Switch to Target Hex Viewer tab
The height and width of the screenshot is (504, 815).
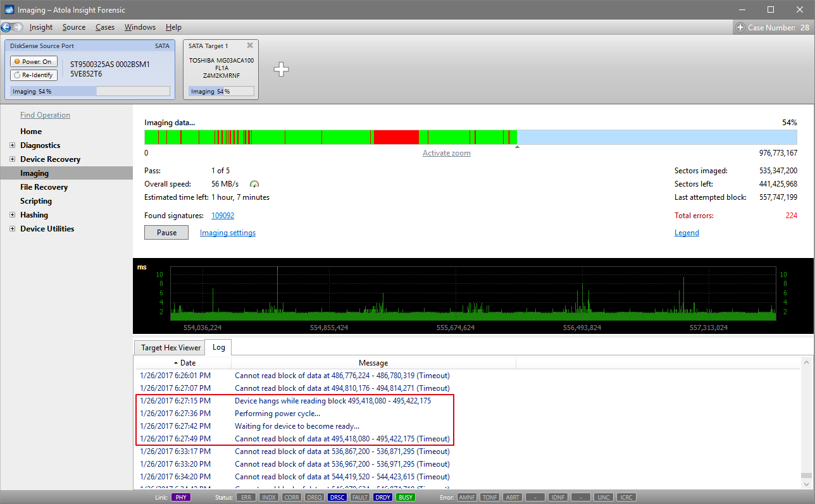171,348
